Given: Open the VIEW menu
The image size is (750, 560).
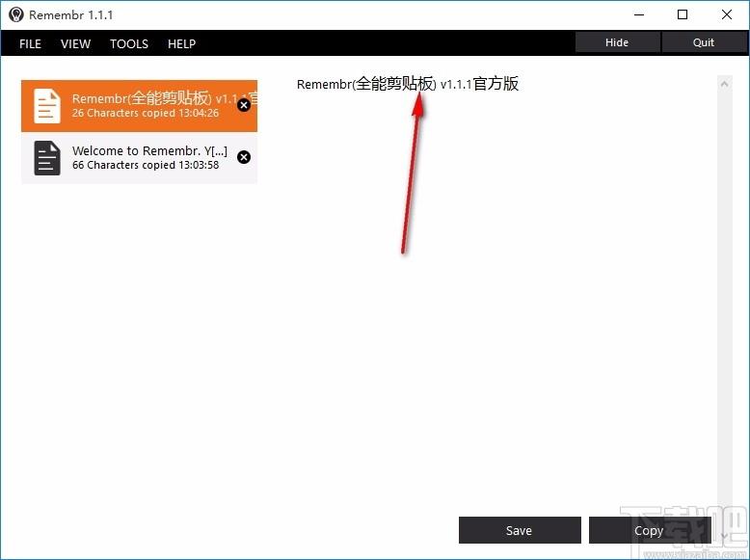Looking at the screenshot, I should point(75,44).
